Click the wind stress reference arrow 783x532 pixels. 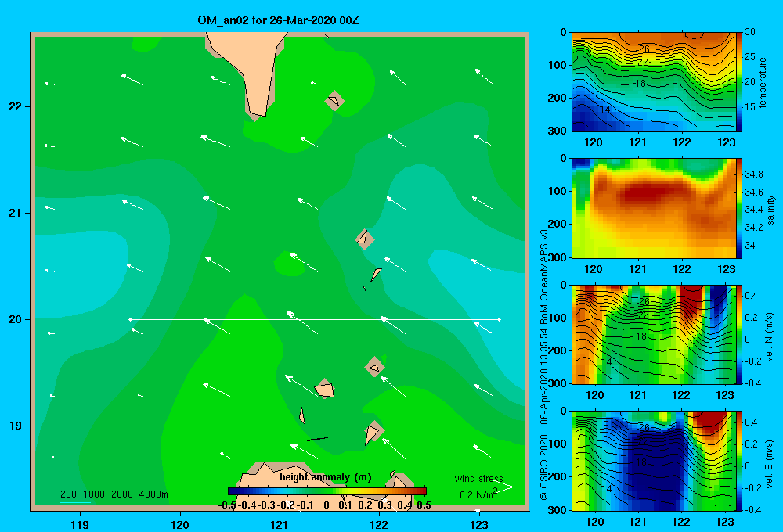[x=481, y=487]
